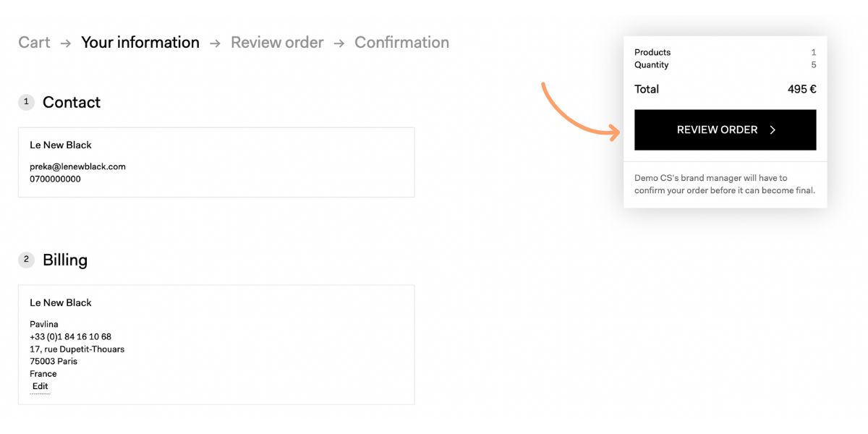The width and height of the screenshot is (868, 434).
Task: Click the Total 495 € amount
Action: click(x=802, y=90)
